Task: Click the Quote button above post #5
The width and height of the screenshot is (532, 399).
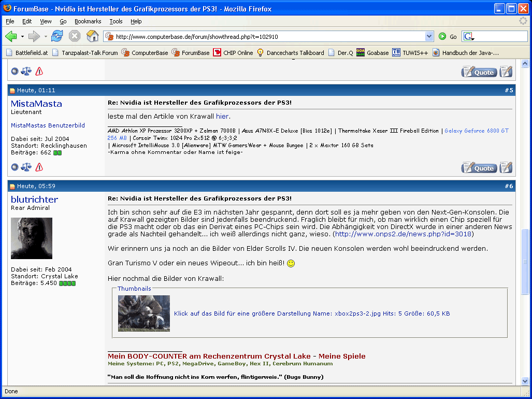Action: pyautogui.click(x=479, y=72)
